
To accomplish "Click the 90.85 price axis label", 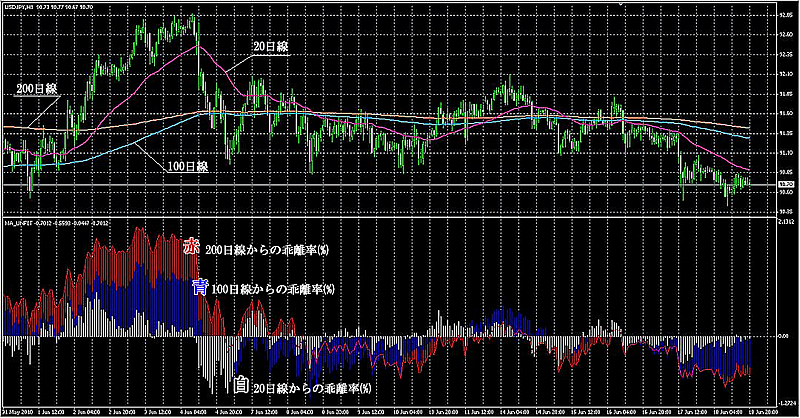I will (x=786, y=172).
